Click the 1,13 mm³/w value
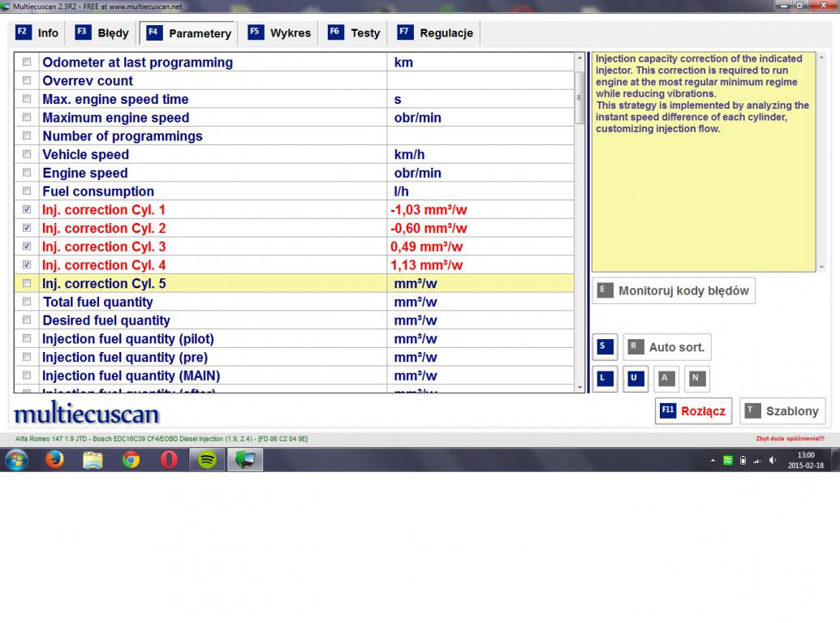This screenshot has width=840, height=623. [x=426, y=265]
